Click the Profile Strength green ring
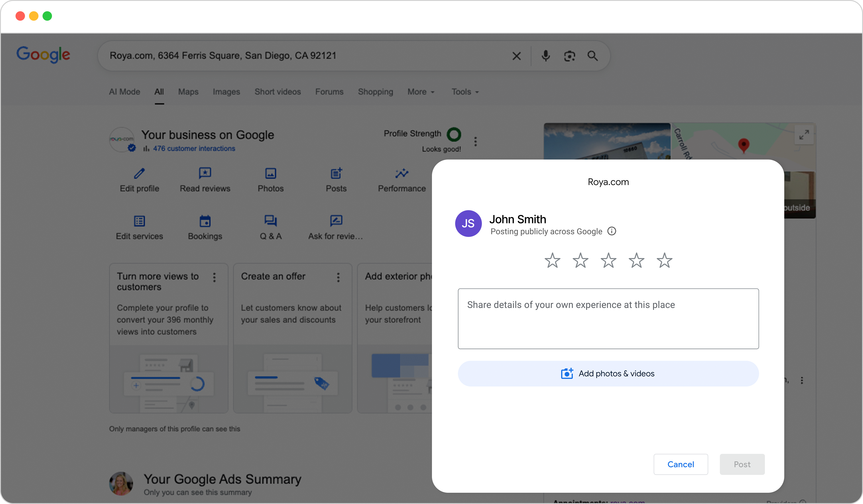The height and width of the screenshot is (504, 863). 454,135
